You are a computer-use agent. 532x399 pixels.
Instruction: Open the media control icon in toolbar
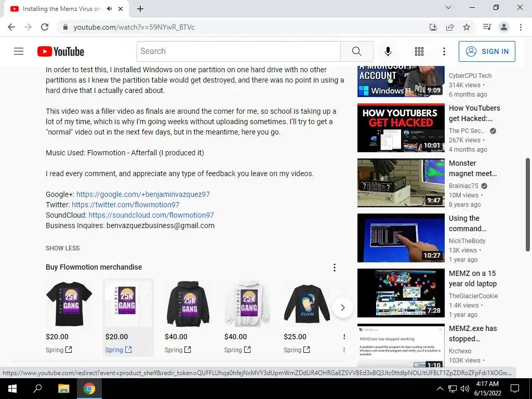pyautogui.click(x=487, y=27)
